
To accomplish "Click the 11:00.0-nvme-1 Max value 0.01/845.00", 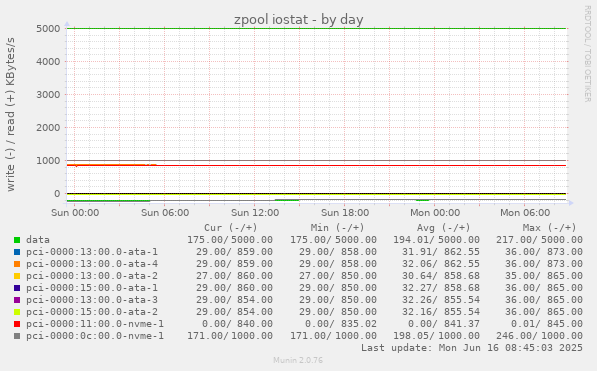I will pos(547,324).
